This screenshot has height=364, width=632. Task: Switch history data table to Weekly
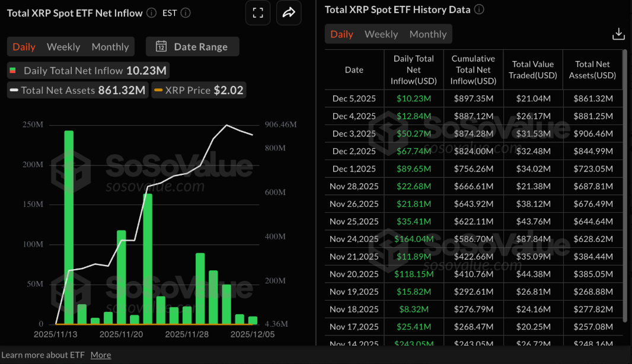[x=381, y=34]
